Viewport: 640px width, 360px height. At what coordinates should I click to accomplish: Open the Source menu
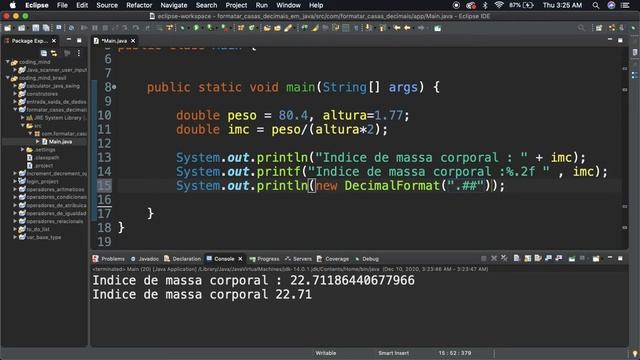tap(107, 5)
